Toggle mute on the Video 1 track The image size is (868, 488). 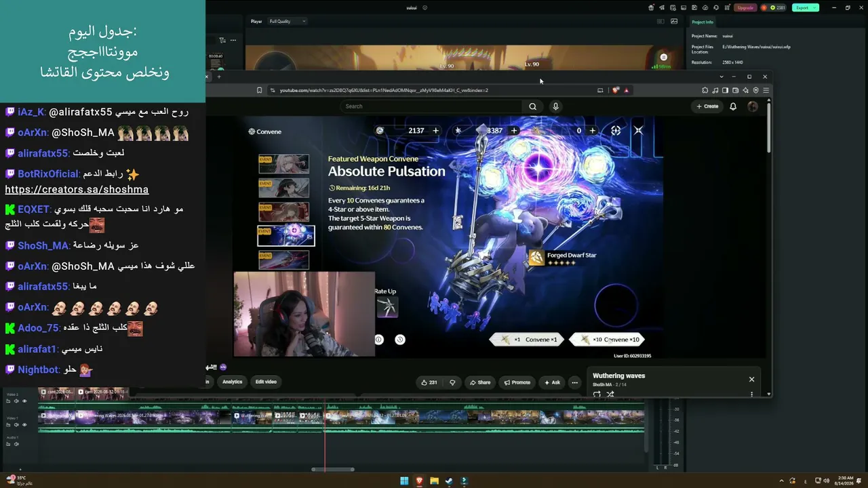tap(16, 425)
